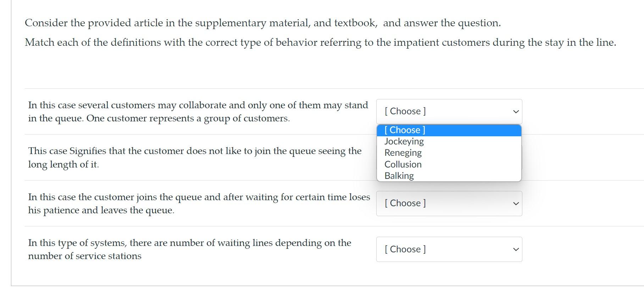The height and width of the screenshot is (296, 644).
Task: Select the Jockeying list entry
Action: pyautogui.click(x=404, y=141)
